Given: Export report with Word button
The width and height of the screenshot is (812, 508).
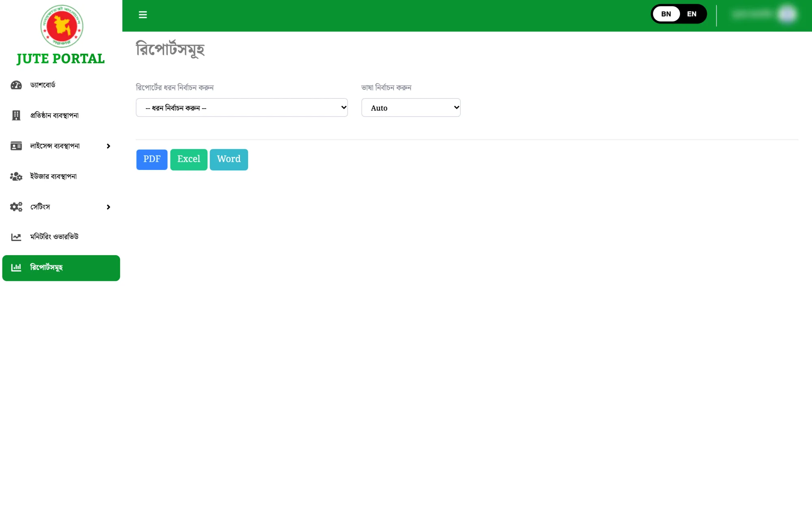Looking at the screenshot, I should (x=229, y=159).
